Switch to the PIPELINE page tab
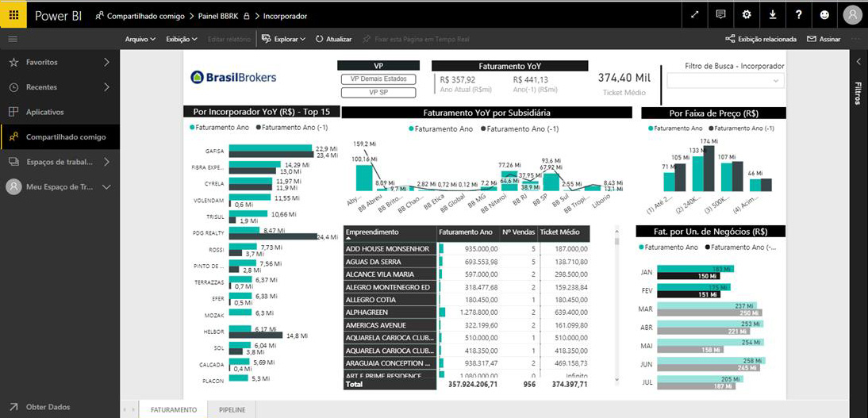The width and height of the screenshot is (868, 418). tap(232, 410)
